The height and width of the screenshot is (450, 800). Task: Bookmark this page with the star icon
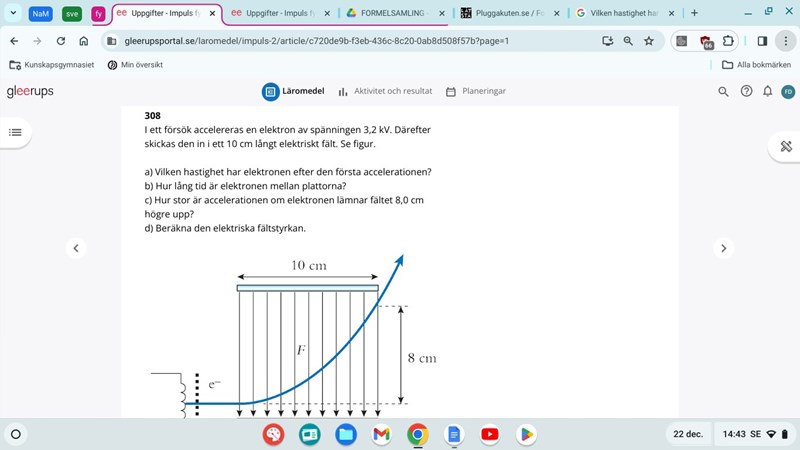click(649, 41)
